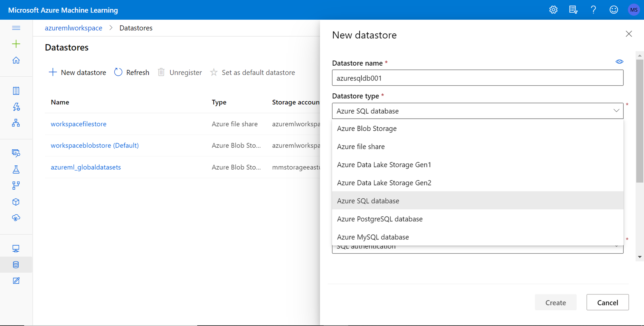The image size is (644, 326).
Task: Select Azure Blob Storage option
Action: (x=367, y=129)
